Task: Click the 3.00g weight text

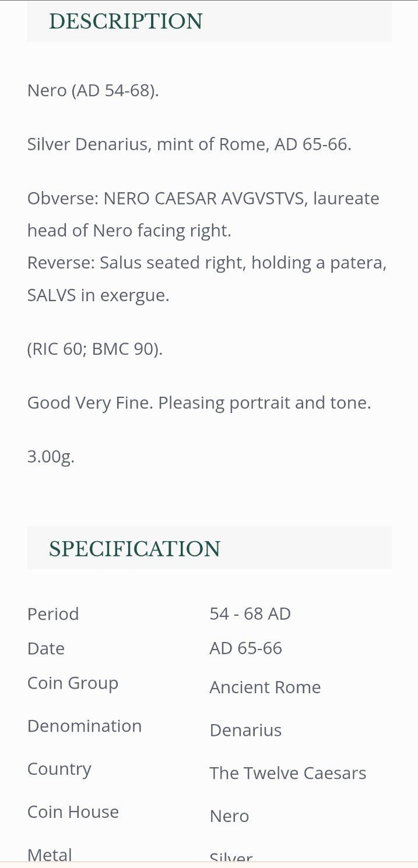Action: point(51,457)
